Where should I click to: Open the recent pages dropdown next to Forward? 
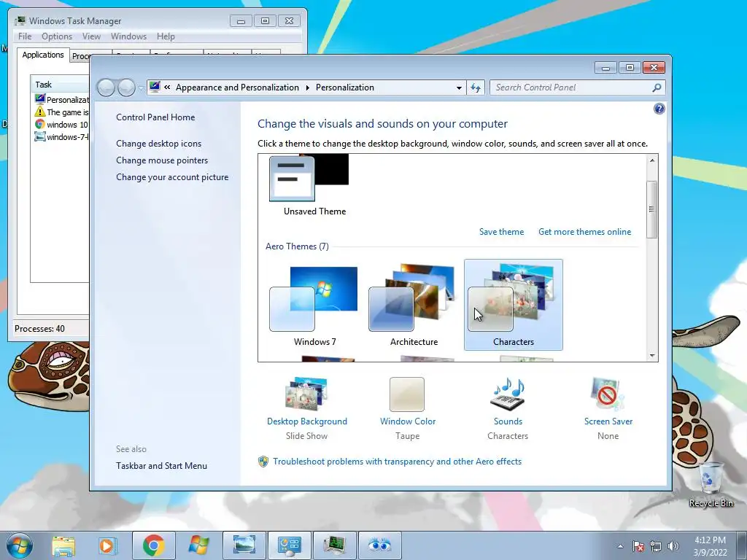tap(141, 88)
